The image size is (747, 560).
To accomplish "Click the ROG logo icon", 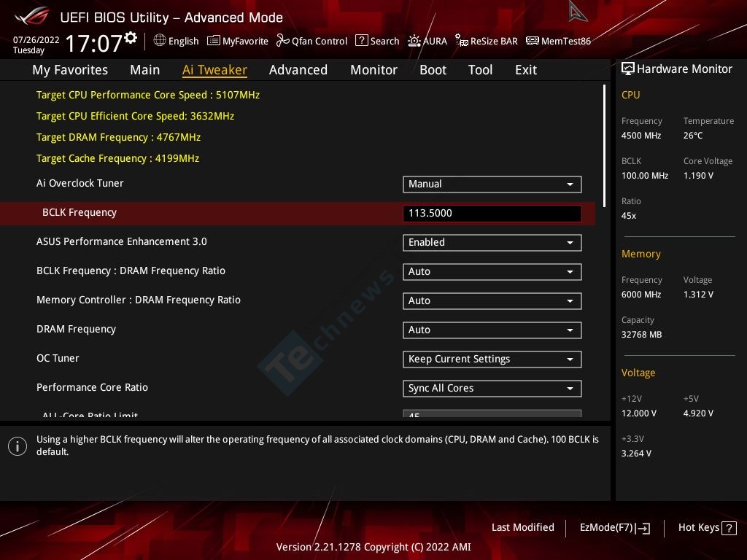I will [31, 16].
